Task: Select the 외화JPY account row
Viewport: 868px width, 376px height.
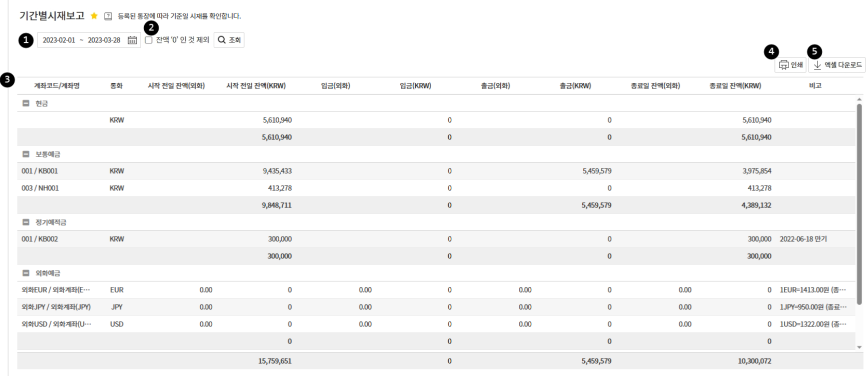Action: point(56,307)
